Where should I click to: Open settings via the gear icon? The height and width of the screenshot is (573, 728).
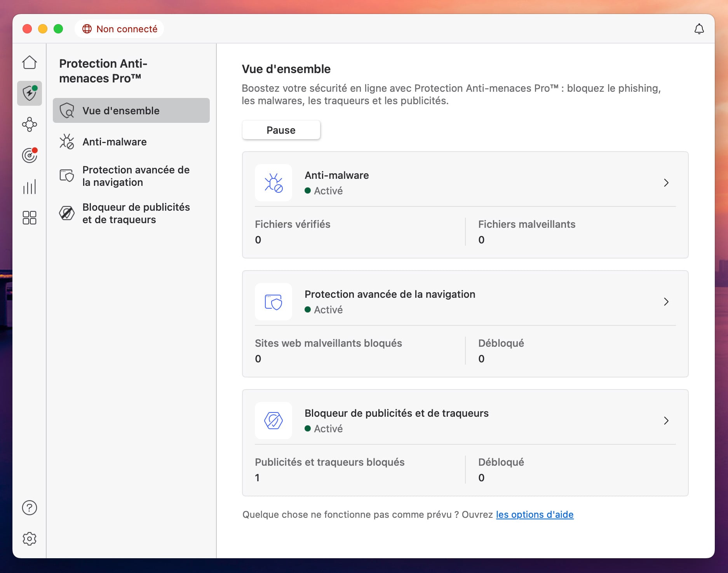[x=29, y=539]
